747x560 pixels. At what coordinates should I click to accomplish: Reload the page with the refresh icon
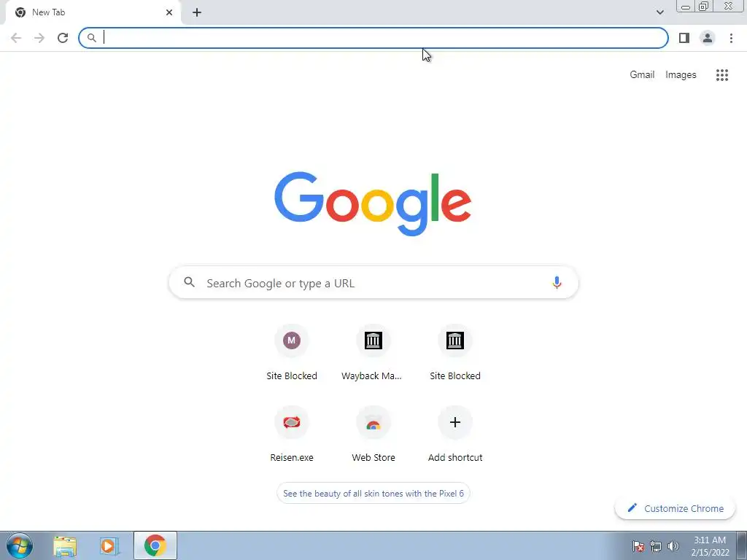(x=63, y=38)
